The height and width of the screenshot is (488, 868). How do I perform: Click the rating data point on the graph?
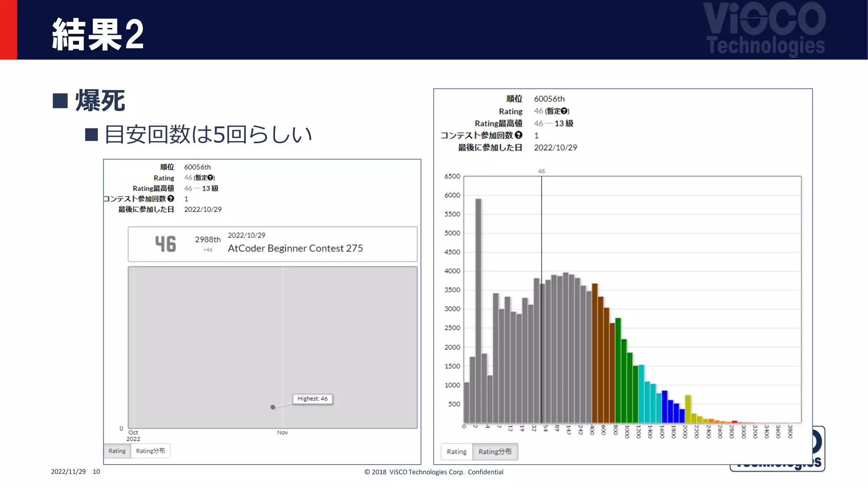pos(273,407)
